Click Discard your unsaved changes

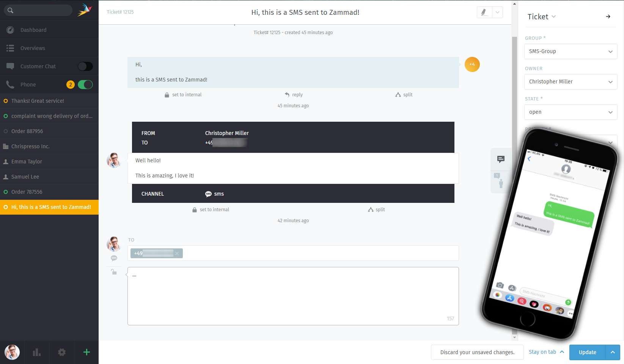coord(477,352)
